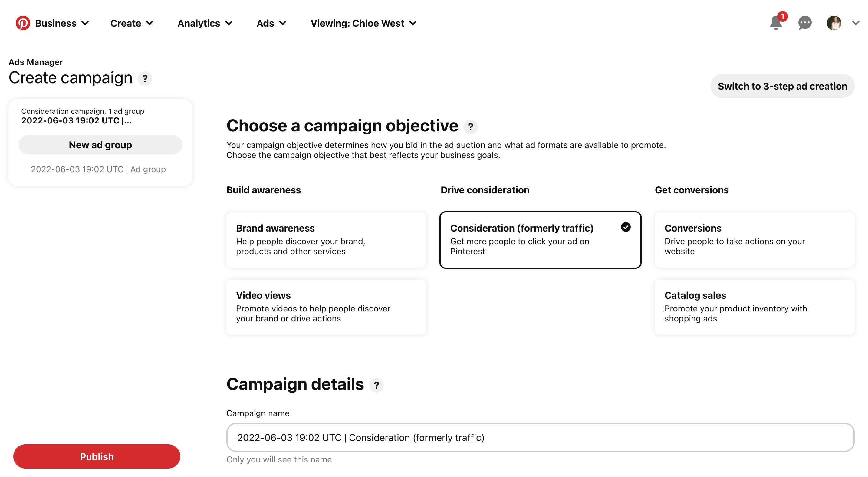Click the messages chat icon
Viewport: 868px width, 477px height.
pyautogui.click(x=804, y=23)
